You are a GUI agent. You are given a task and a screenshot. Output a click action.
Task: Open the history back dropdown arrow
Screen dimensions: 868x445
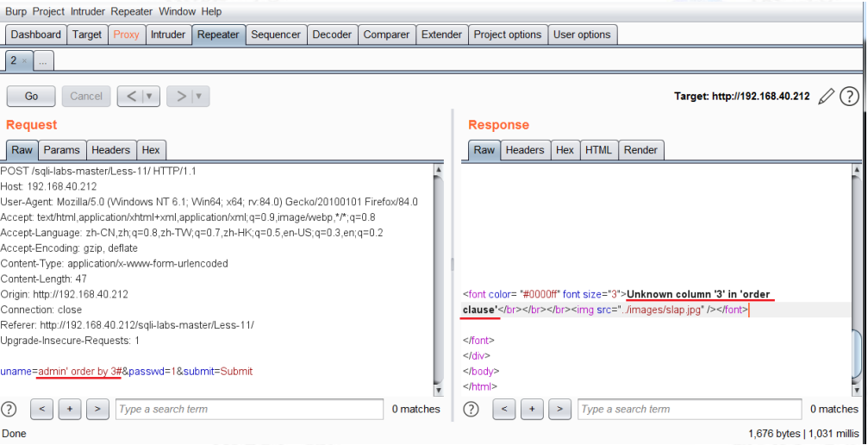[151, 97]
